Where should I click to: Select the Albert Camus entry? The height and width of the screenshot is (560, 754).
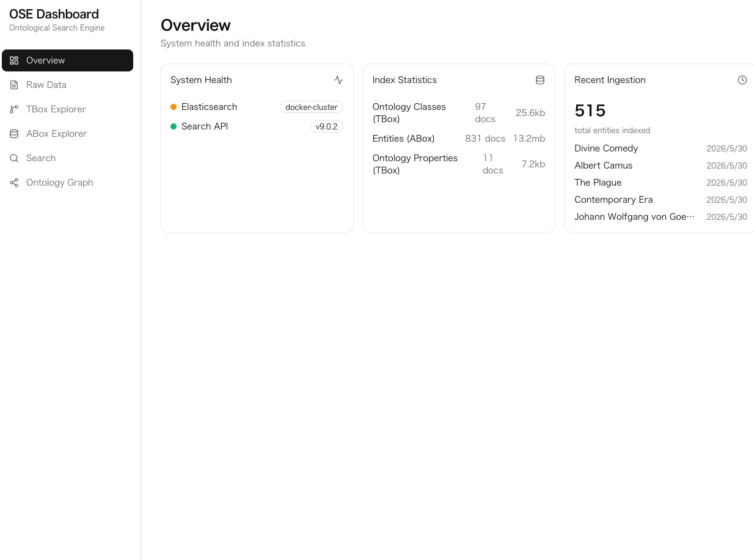(603, 165)
